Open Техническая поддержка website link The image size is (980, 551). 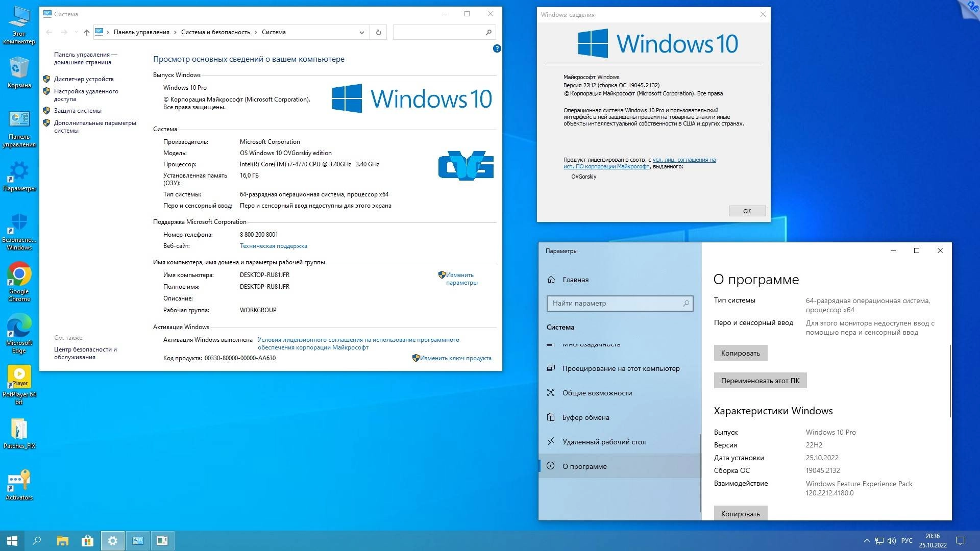pyautogui.click(x=273, y=246)
